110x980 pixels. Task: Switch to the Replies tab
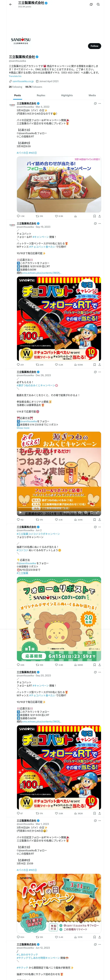(x=41, y=96)
